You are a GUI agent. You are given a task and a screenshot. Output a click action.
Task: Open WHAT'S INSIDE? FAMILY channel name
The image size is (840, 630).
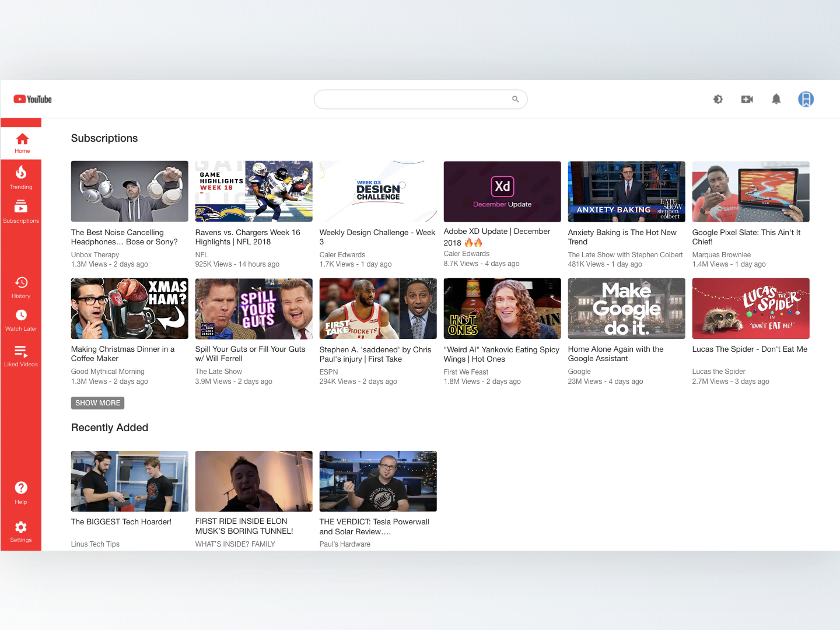point(235,544)
